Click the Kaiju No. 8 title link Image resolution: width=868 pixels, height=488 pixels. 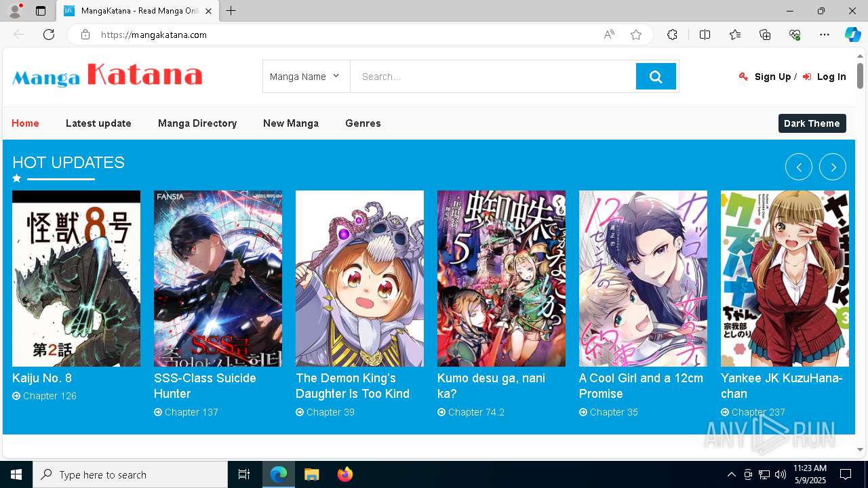pyautogui.click(x=42, y=378)
